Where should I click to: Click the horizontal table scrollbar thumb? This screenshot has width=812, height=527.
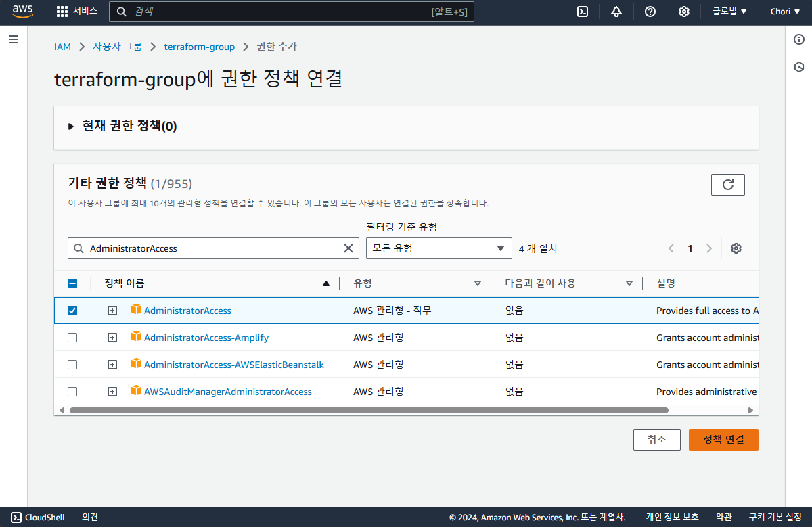click(x=369, y=410)
